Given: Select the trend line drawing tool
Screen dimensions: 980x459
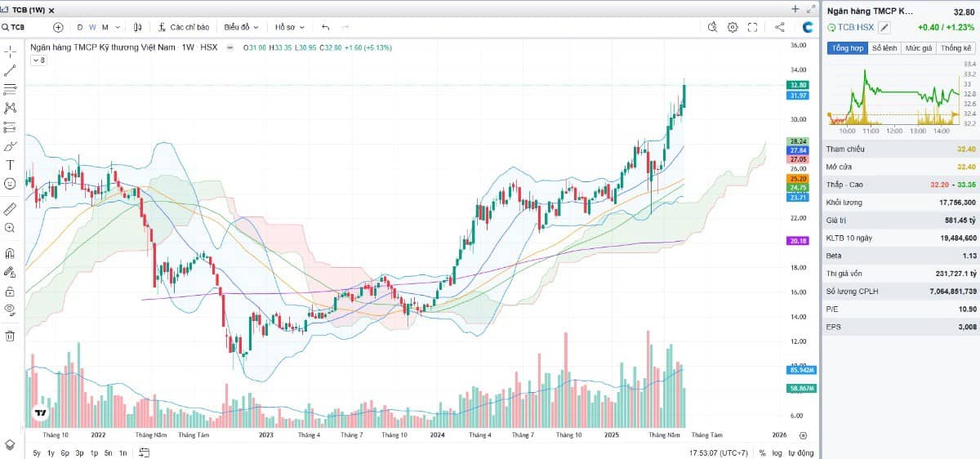Looking at the screenshot, I should pyautogui.click(x=11, y=70).
